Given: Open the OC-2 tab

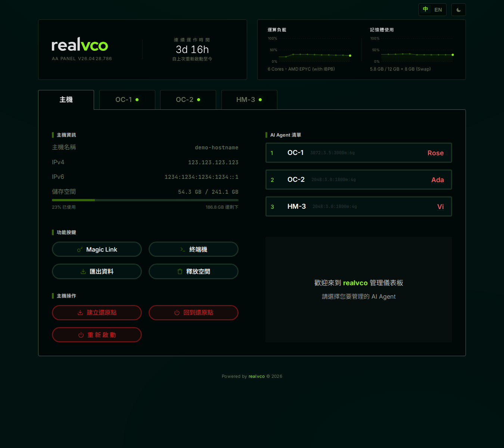Looking at the screenshot, I should click(x=188, y=100).
